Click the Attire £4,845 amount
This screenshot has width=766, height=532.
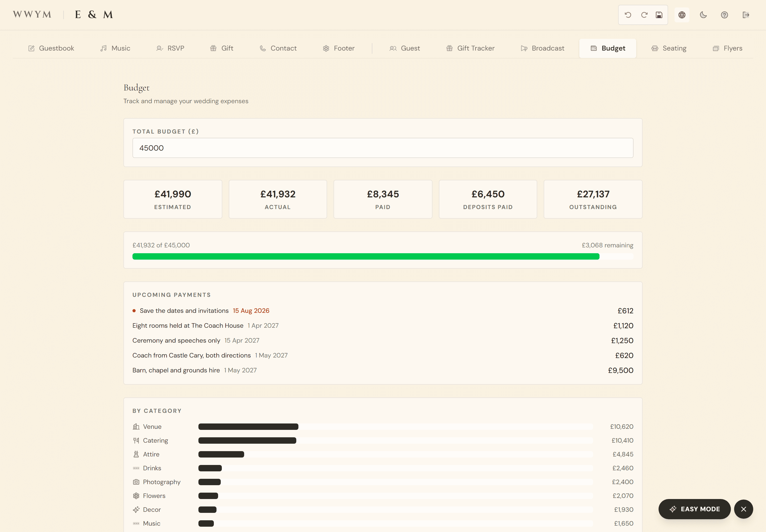tap(623, 454)
